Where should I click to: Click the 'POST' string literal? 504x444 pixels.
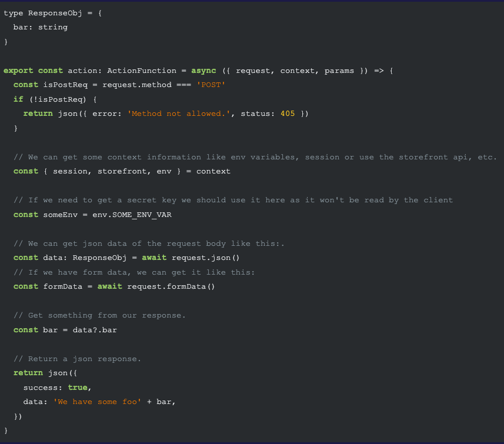coord(211,85)
